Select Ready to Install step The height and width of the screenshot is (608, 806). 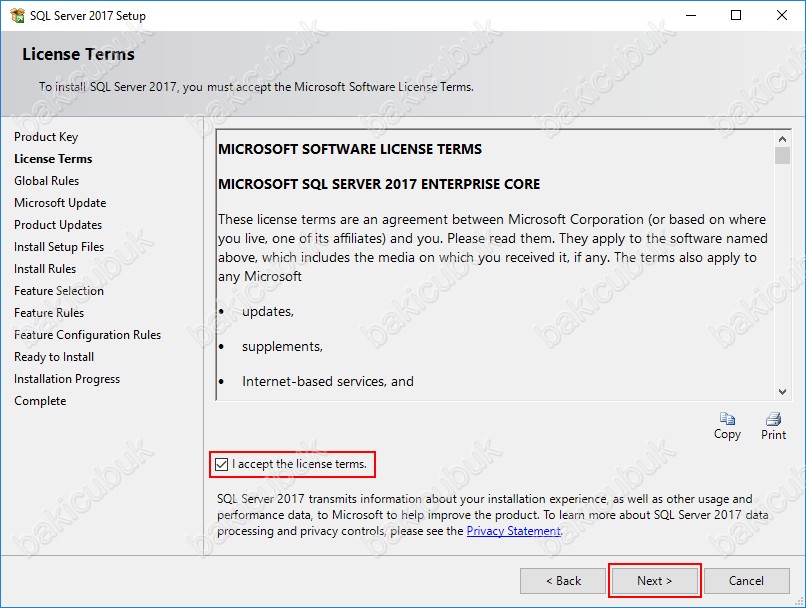[x=54, y=357]
